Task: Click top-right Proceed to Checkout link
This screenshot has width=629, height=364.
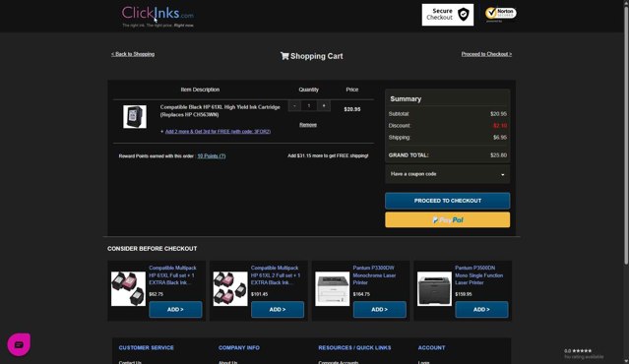Action: [486, 54]
